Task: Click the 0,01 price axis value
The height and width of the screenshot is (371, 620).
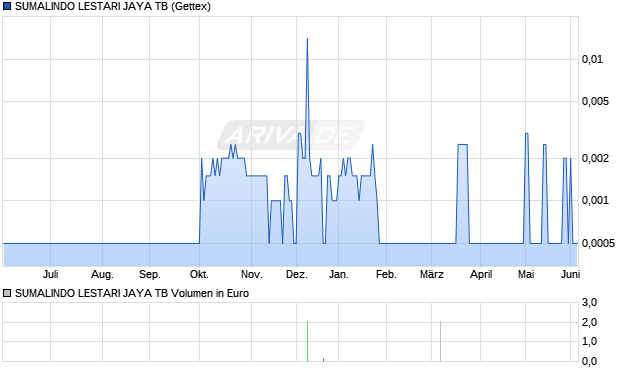Action: [592, 60]
